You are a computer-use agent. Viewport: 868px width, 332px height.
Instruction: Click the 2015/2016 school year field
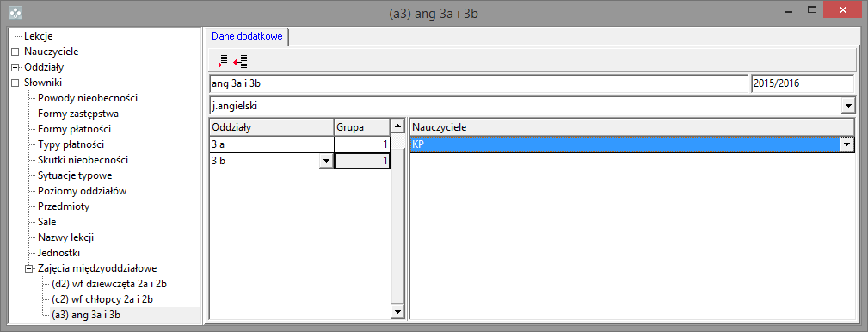(x=803, y=84)
